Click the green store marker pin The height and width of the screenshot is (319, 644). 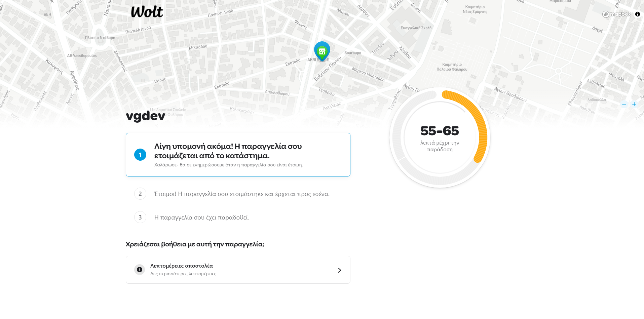[322, 51]
